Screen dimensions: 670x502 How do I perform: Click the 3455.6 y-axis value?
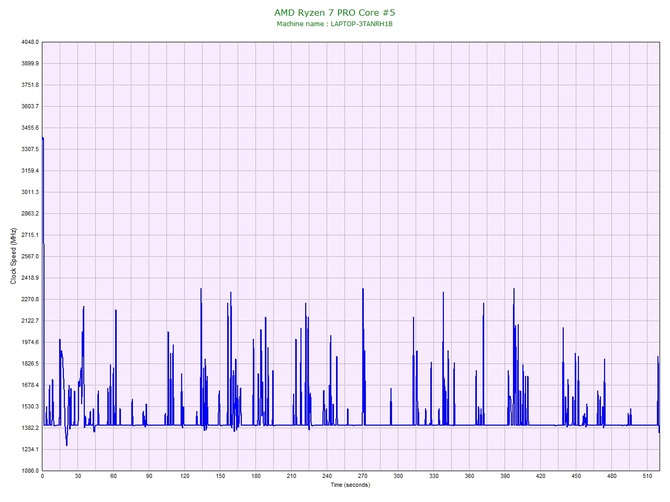[x=30, y=128]
